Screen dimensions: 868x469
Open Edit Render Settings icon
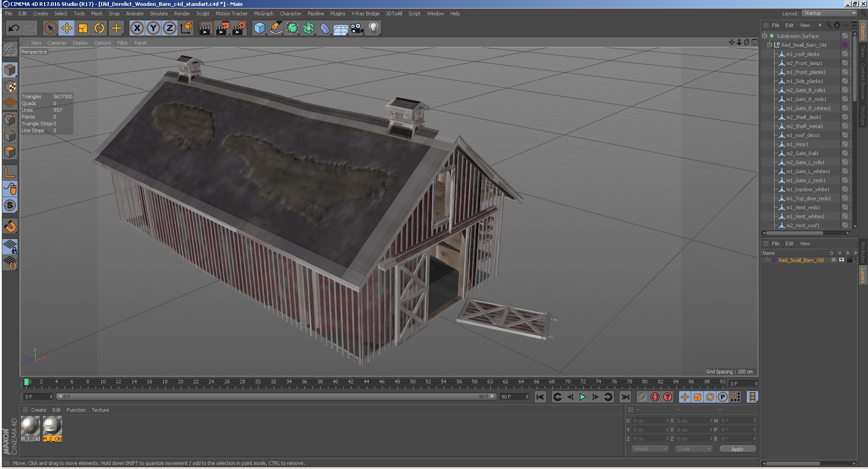click(x=239, y=28)
